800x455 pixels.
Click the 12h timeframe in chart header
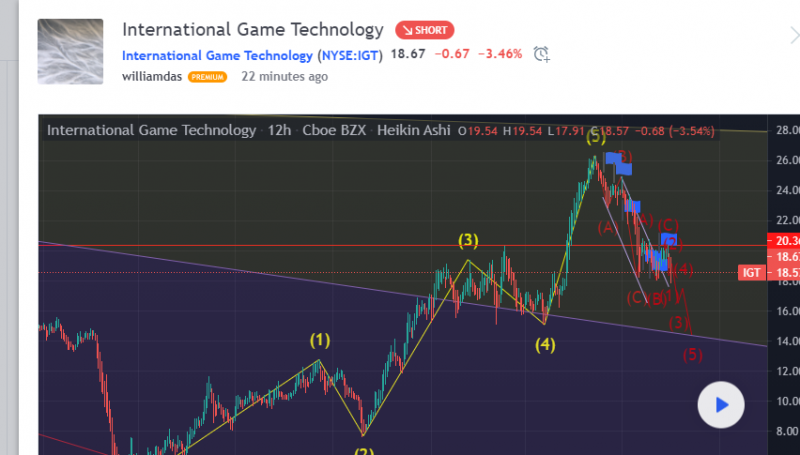coord(279,130)
